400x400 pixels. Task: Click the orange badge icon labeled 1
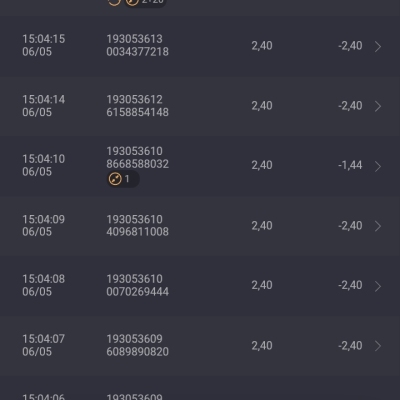[123, 179]
